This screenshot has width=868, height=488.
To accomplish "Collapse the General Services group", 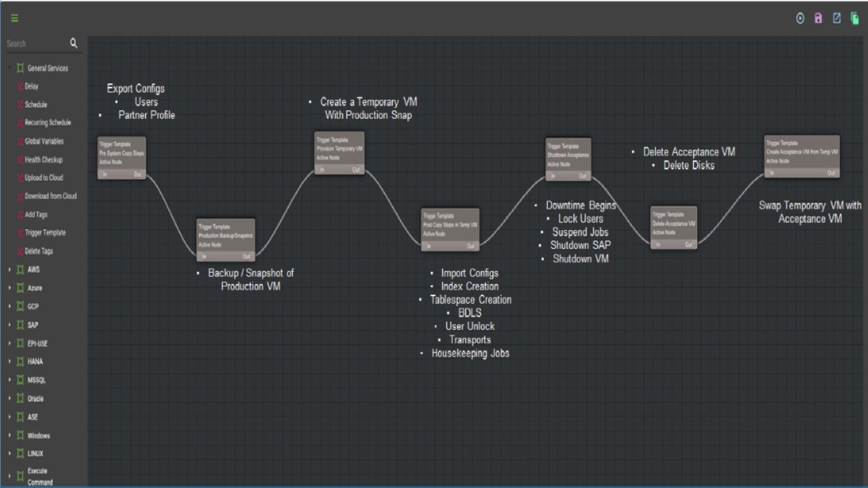I will pyautogui.click(x=9, y=68).
